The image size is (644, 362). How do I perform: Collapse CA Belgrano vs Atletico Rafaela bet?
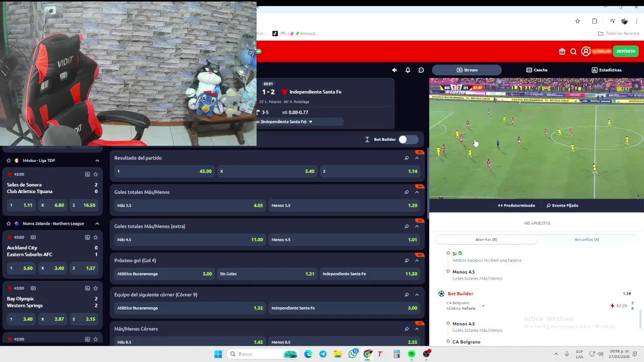483,306
